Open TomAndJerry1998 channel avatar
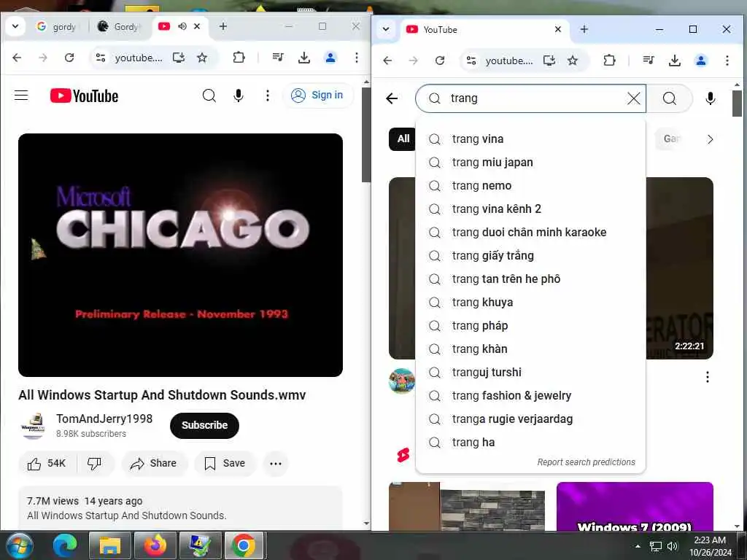The image size is (747, 560). [x=34, y=425]
